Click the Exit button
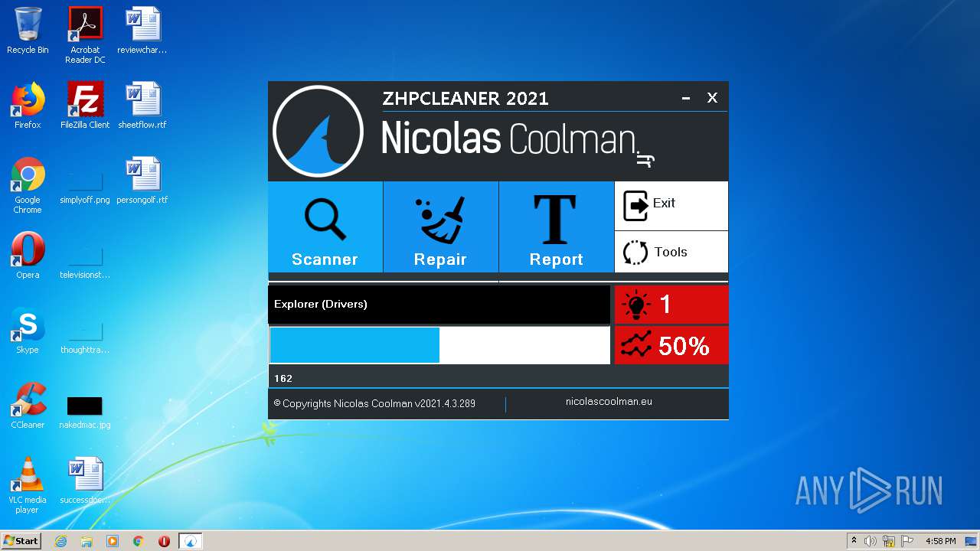The image size is (980, 551). coord(671,205)
